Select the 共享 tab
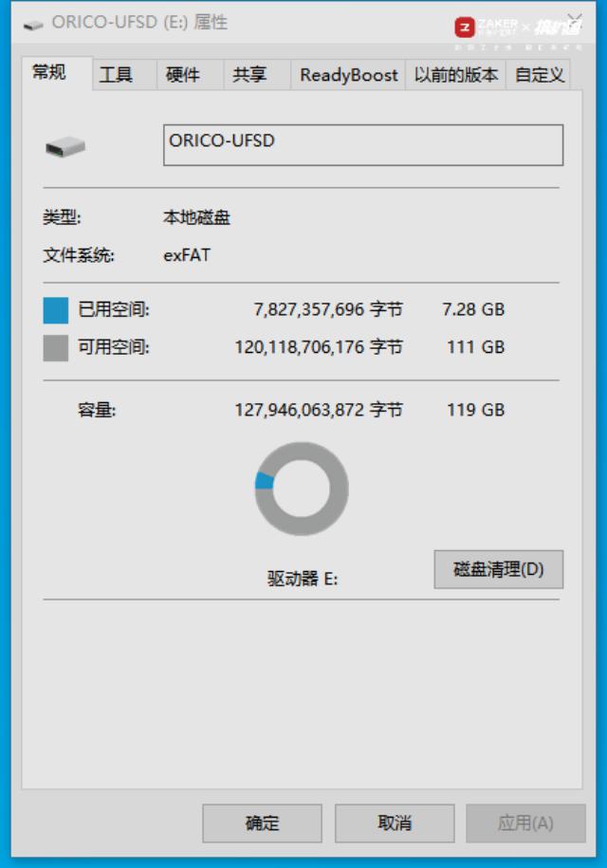The height and width of the screenshot is (868, 607). tap(249, 75)
